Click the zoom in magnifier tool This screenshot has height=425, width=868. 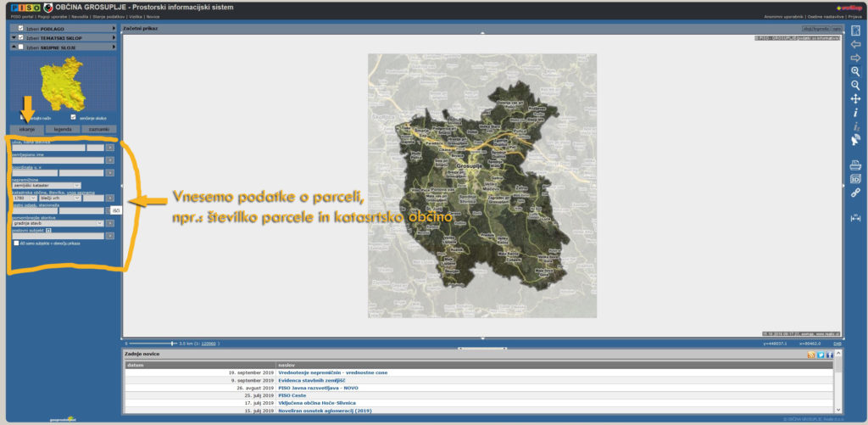[855, 71]
